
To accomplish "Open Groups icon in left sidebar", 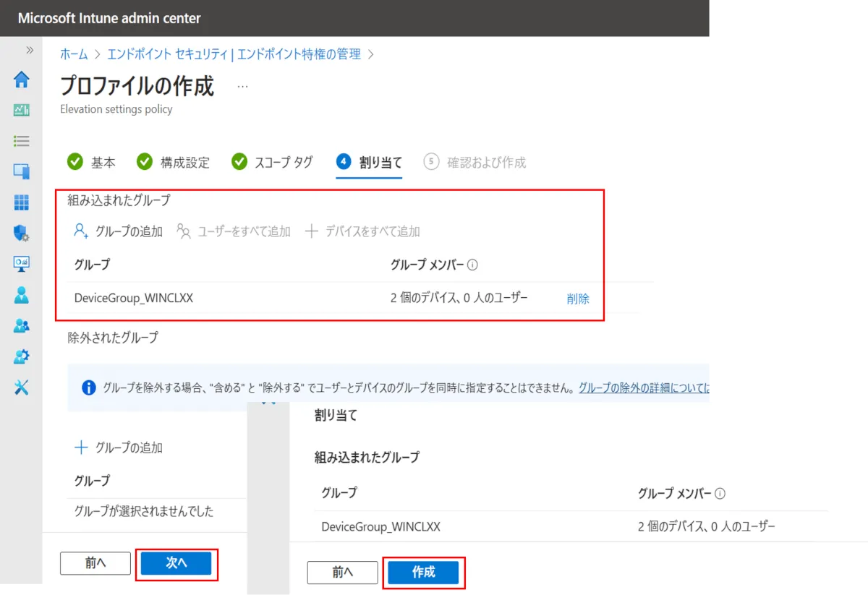I will 22,325.
